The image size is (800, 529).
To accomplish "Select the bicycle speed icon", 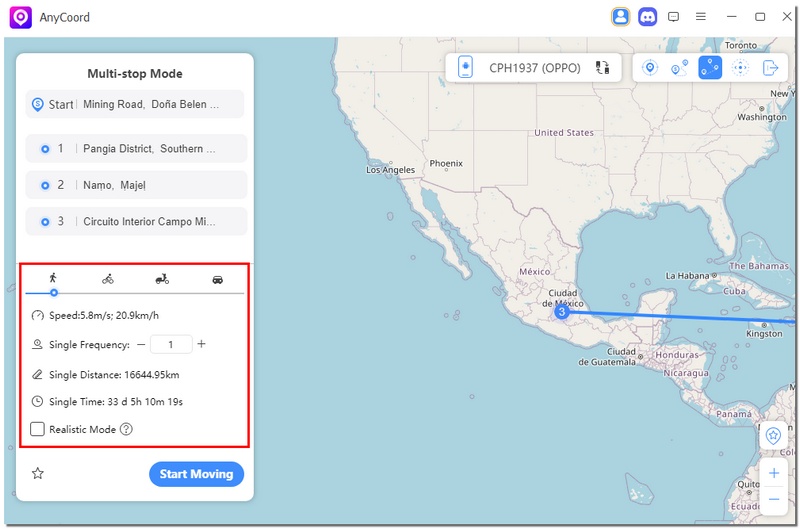I will click(108, 279).
